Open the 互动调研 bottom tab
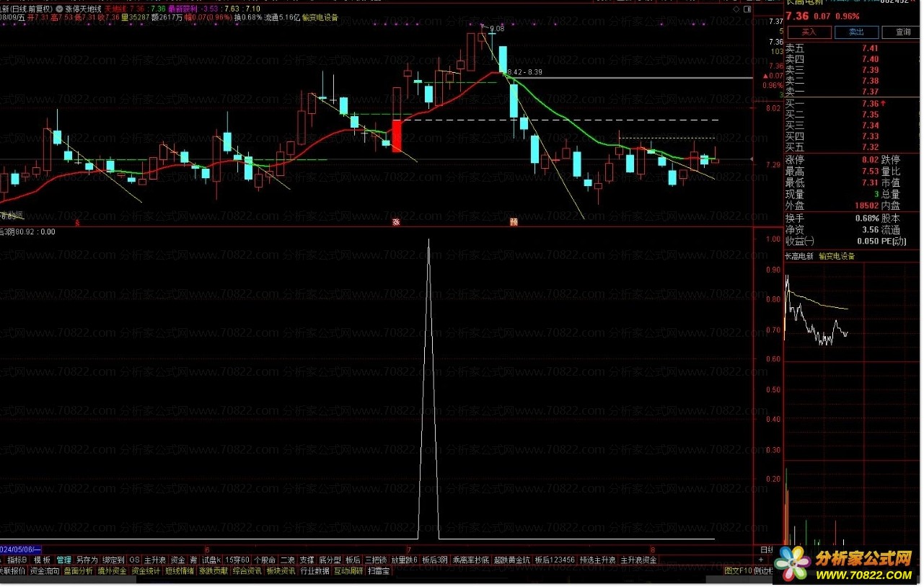The image size is (924, 587). (348, 570)
